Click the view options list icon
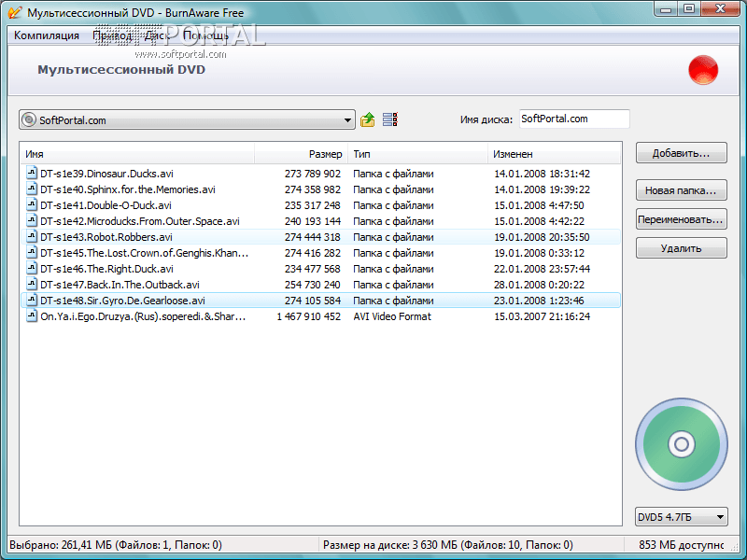The height and width of the screenshot is (560, 747). pos(390,119)
